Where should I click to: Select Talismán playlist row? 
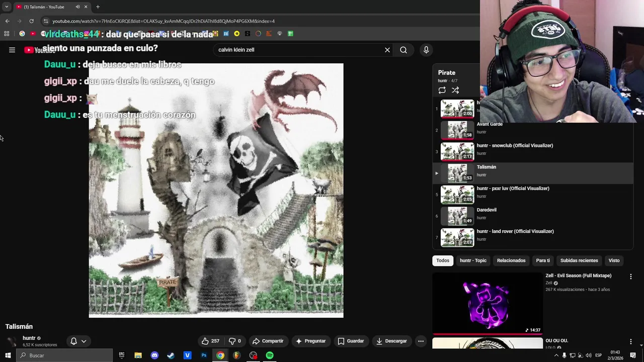(533, 173)
